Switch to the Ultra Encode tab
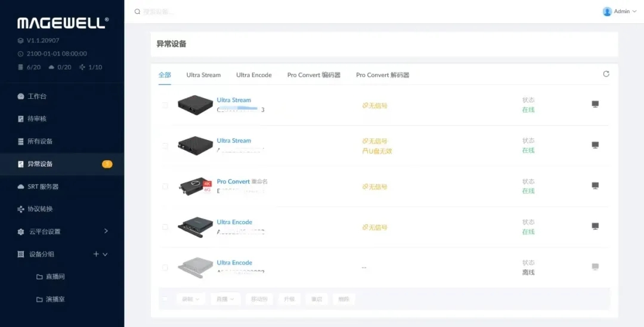The width and height of the screenshot is (644, 327). tap(253, 75)
